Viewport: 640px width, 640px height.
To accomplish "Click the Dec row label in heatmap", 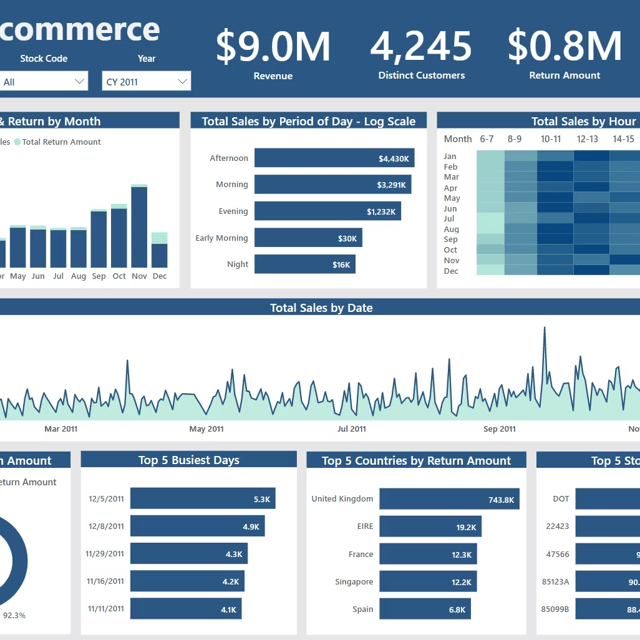I will coord(451,271).
